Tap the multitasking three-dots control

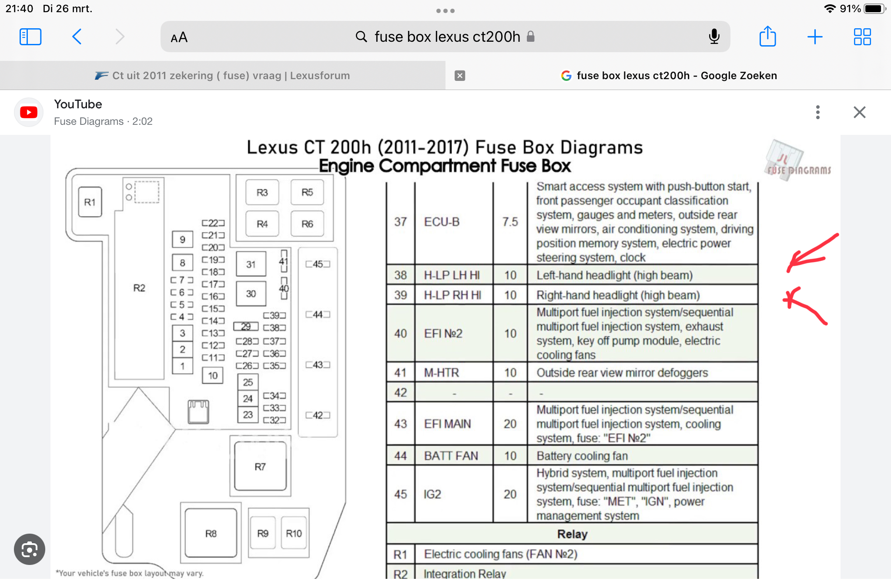(x=445, y=11)
